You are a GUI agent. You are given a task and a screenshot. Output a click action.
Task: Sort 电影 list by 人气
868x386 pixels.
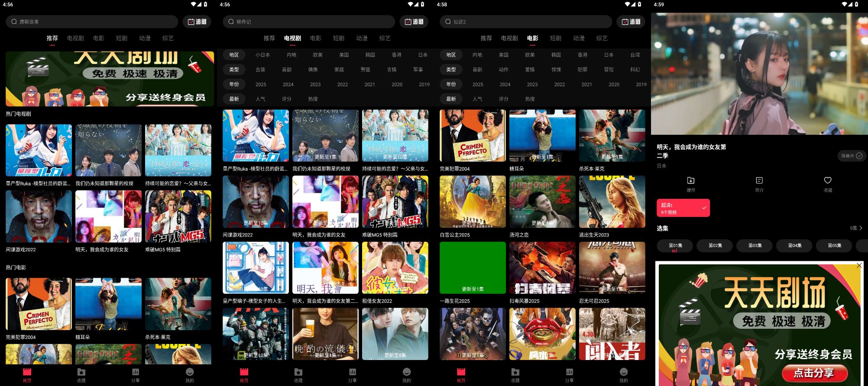coord(477,99)
